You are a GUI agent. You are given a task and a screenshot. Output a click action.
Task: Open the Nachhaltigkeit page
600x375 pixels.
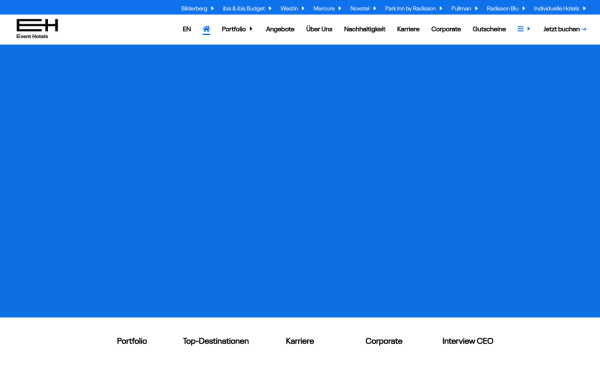click(364, 29)
